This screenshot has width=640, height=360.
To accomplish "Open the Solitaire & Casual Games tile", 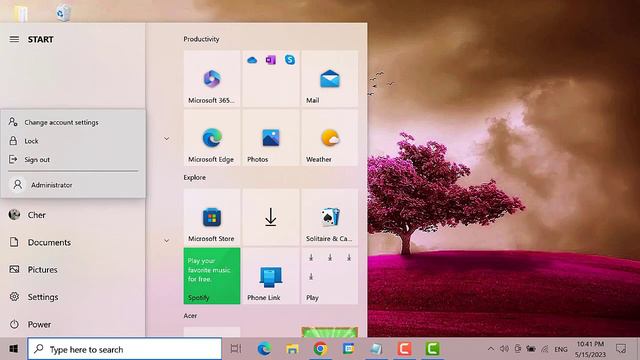I will pos(330,217).
